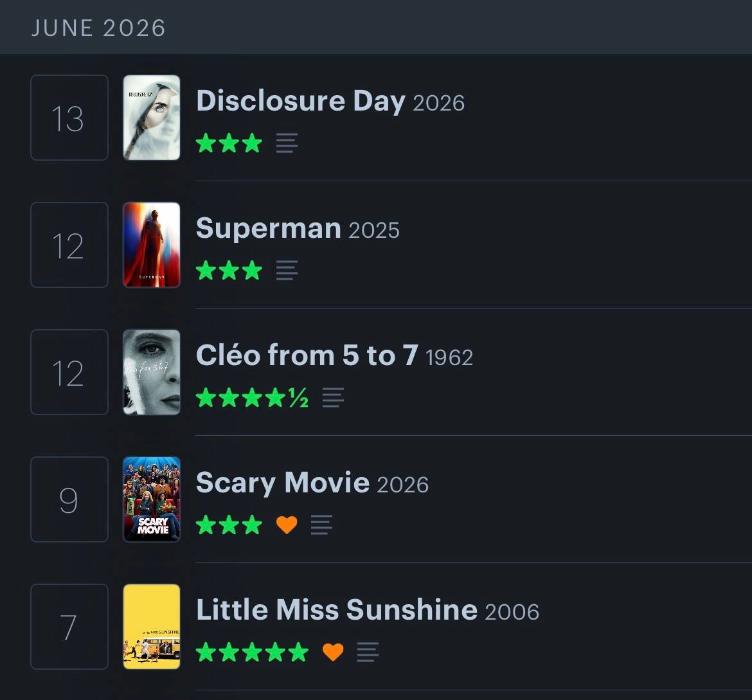Open review icon for Scary Movie
Screen dimensions: 752x700
tap(321, 525)
